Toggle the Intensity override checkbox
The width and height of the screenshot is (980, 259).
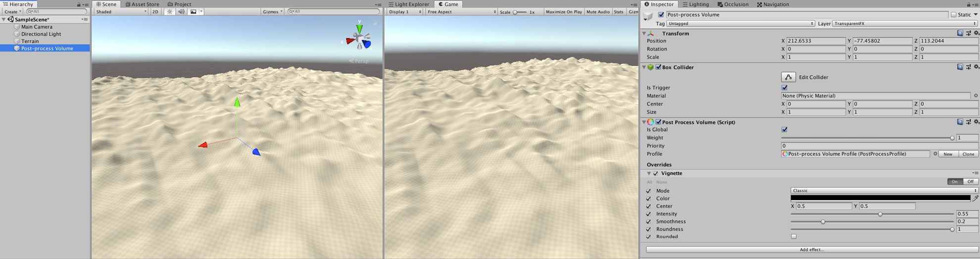[648, 214]
